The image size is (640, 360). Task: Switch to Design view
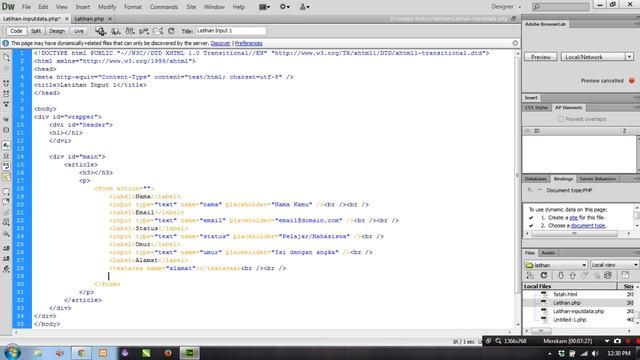tap(57, 31)
